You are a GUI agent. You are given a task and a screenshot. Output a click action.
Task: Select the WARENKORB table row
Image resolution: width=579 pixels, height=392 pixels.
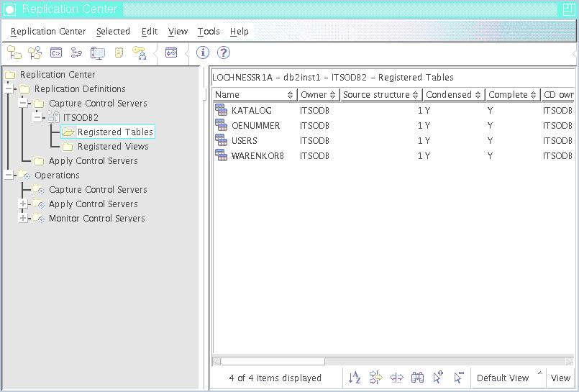click(257, 156)
